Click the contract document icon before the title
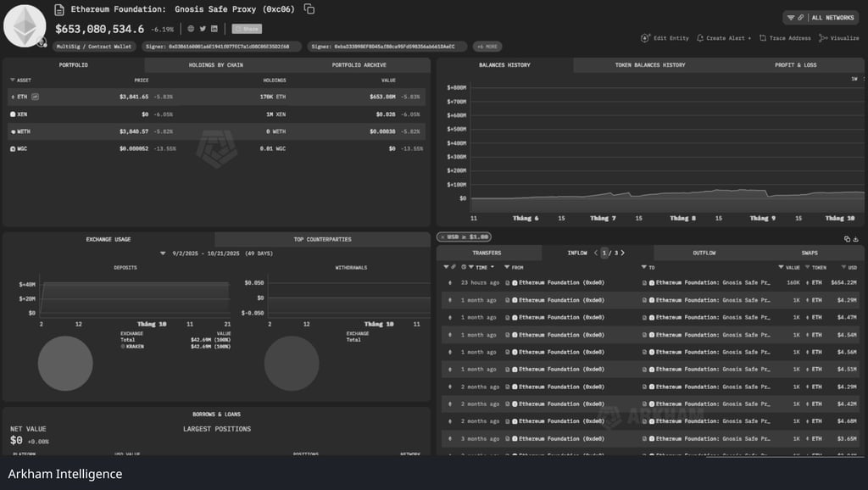 pos(59,9)
